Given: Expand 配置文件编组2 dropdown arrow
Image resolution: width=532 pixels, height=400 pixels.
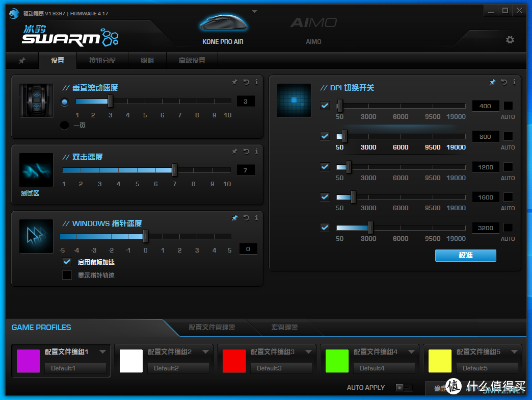Looking at the screenshot, I should pos(205,352).
